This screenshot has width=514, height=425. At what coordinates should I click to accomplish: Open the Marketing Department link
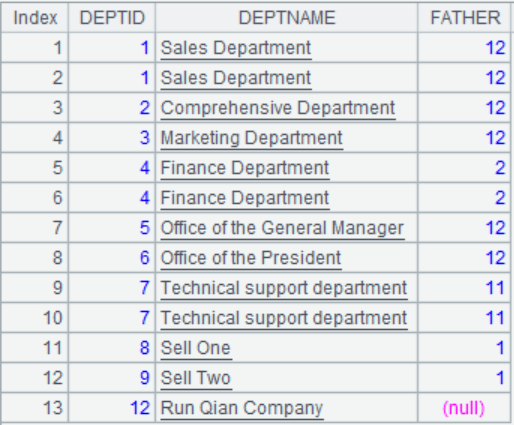pos(252,138)
